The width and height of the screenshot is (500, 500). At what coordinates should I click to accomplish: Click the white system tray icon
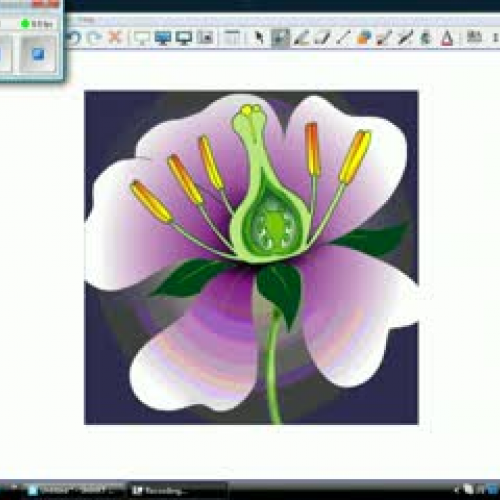[469, 489]
